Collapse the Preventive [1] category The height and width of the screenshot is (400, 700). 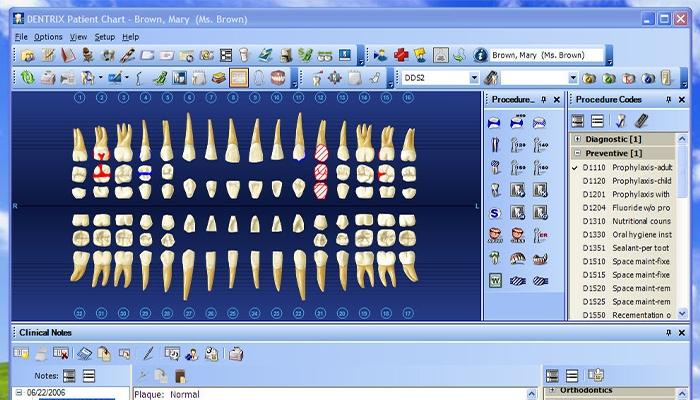point(577,153)
